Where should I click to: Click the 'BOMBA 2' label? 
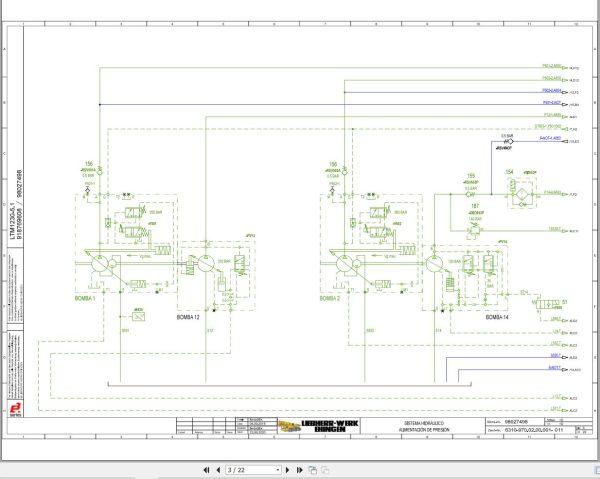[x=330, y=298]
